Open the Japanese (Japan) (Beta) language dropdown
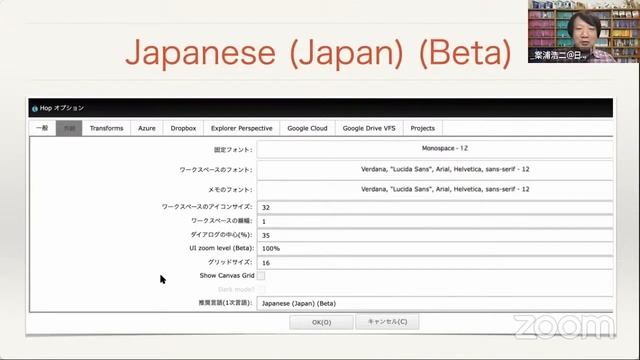Screen dimensions: 640x360 [435, 303]
